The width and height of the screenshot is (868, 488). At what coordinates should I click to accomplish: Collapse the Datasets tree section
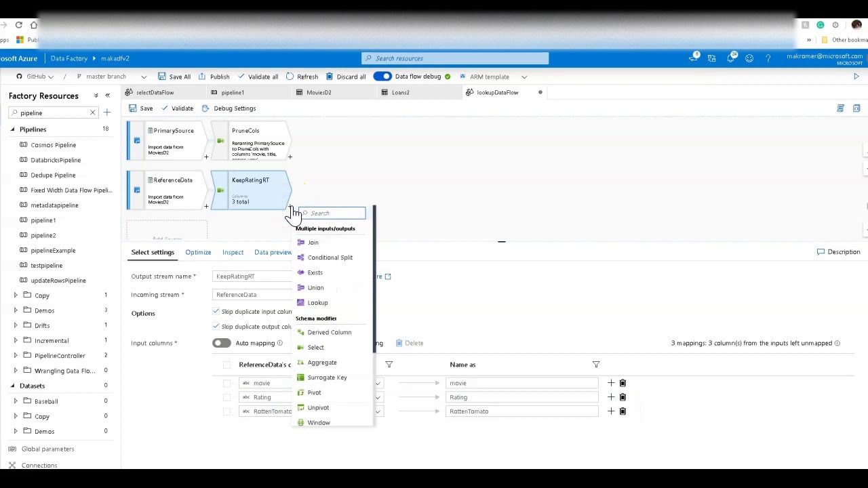[12, 386]
